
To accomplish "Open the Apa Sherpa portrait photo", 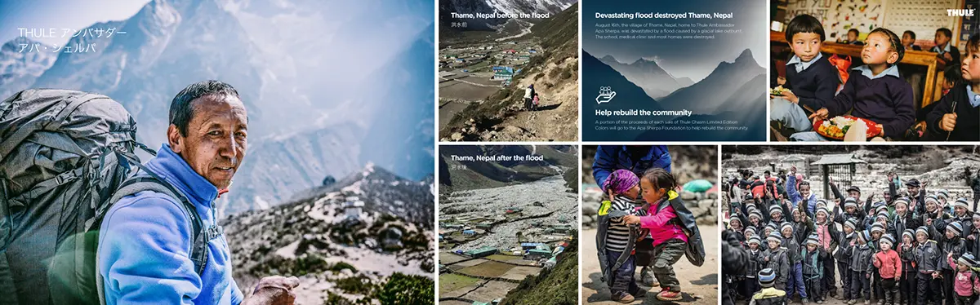I will coord(216,152).
